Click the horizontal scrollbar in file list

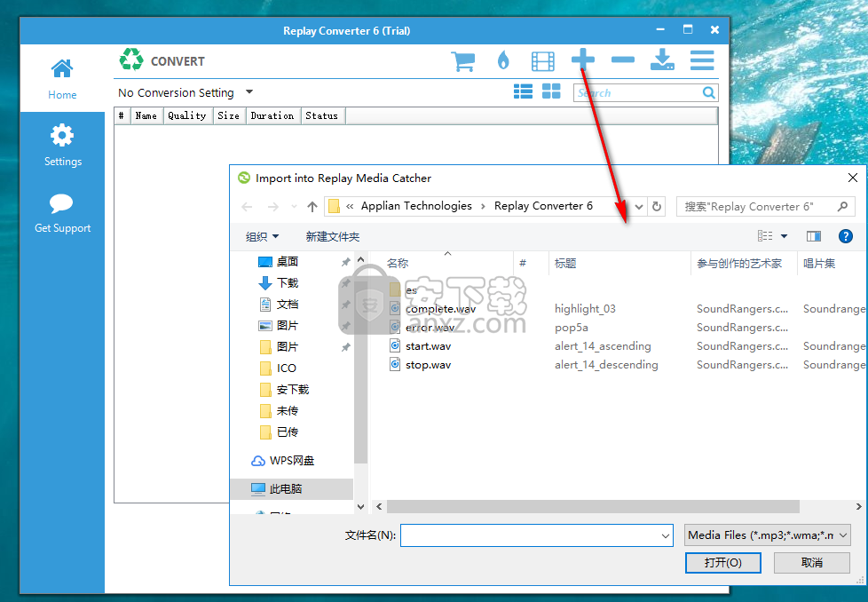tap(592, 507)
